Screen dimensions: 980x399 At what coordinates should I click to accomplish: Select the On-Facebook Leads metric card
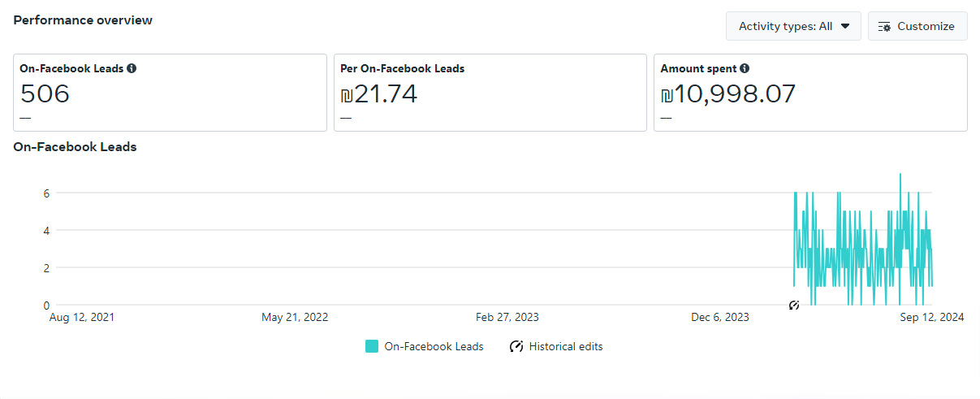[x=170, y=93]
